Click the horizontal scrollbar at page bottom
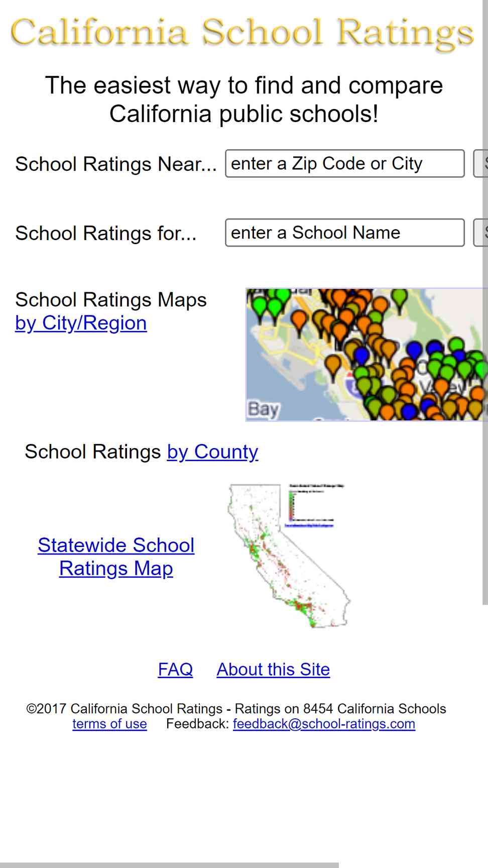488x868 pixels. tap(169, 865)
